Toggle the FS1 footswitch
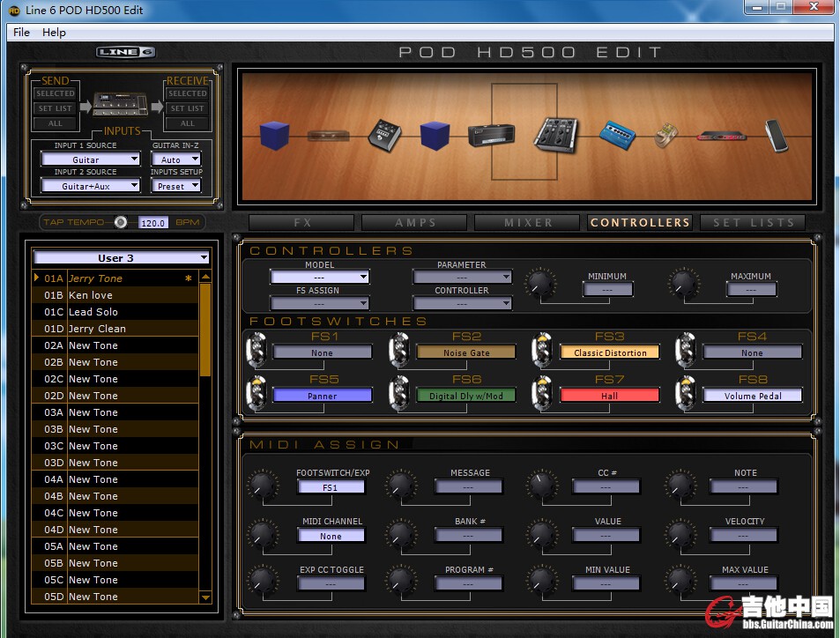Screen dimensions: 840x638 (256, 350)
